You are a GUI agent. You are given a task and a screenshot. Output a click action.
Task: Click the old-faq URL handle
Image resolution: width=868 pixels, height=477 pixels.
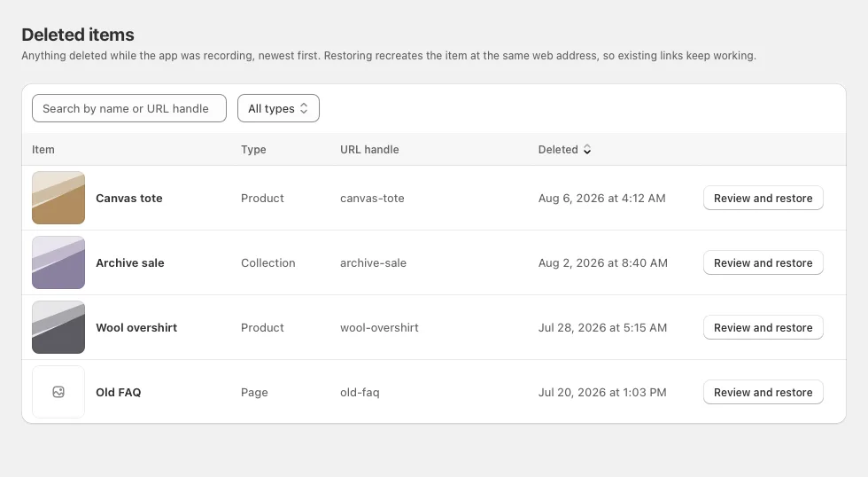click(360, 393)
